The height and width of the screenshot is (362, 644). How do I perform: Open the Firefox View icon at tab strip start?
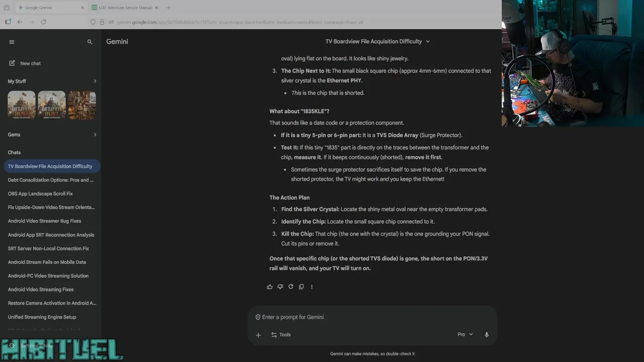(x=7, y=8)
